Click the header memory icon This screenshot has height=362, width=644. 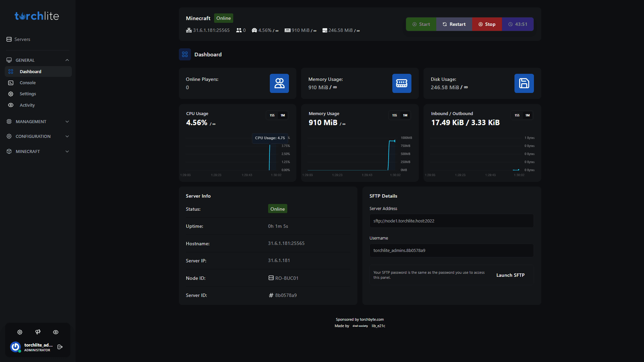tap(288, 30)
